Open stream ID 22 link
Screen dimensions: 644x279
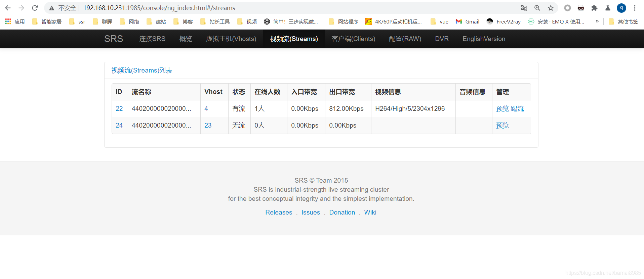pos(119,108)
